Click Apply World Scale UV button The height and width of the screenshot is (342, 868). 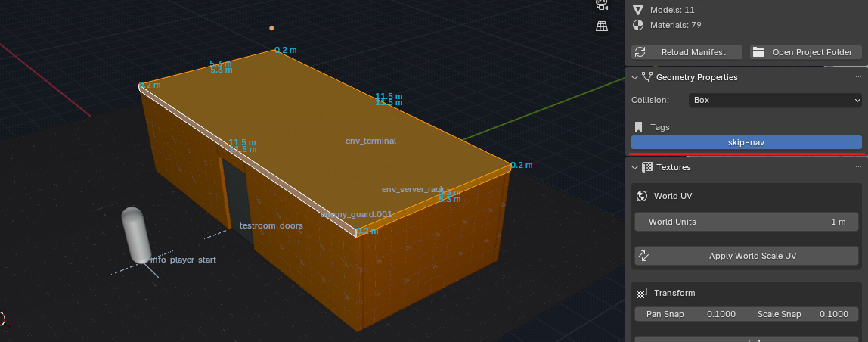[746, 256]
